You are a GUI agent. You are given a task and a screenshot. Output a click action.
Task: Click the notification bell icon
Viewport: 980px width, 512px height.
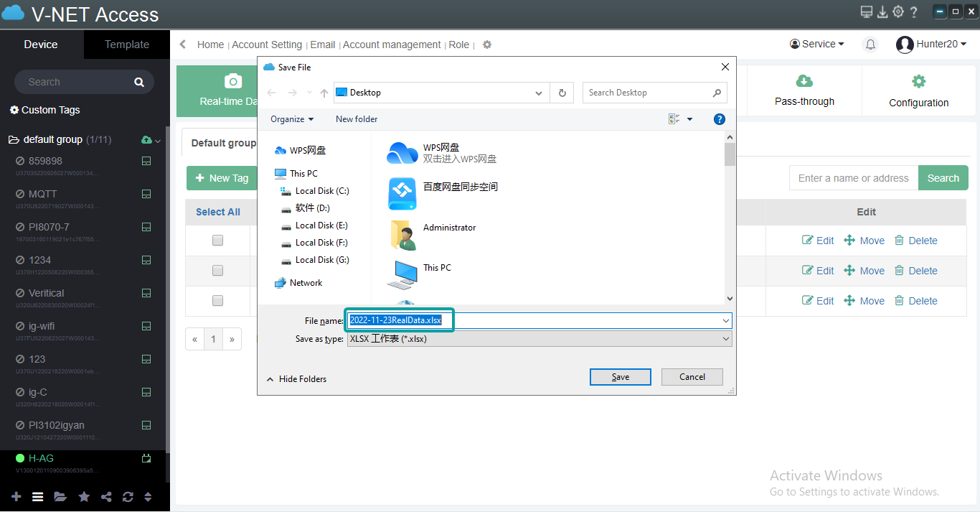[870, 45]
